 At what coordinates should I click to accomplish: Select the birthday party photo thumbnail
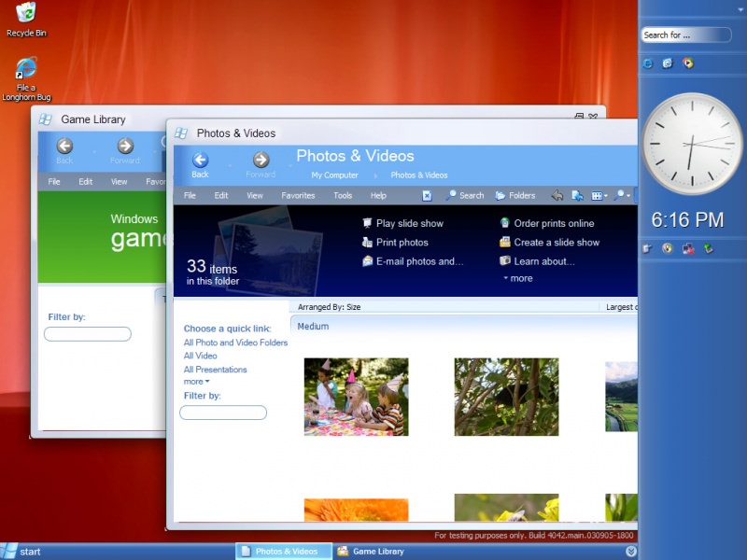[x=357, y=397]
